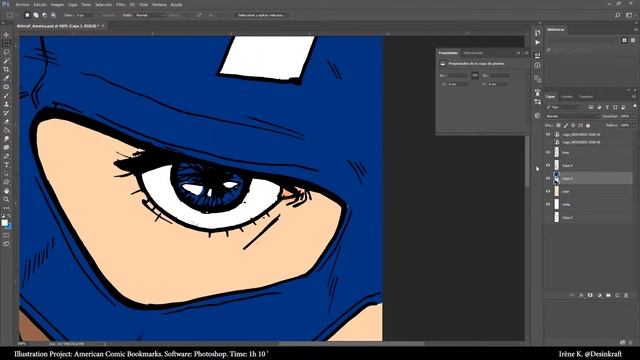640x360 pixels.
Task: Select the Eyedropper tool
Action: coord(6,78)
